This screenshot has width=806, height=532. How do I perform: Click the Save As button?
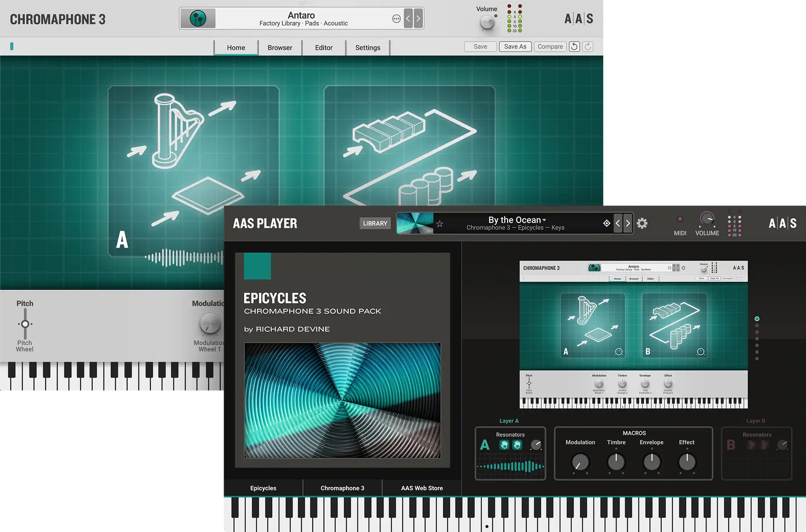[515, 46]
